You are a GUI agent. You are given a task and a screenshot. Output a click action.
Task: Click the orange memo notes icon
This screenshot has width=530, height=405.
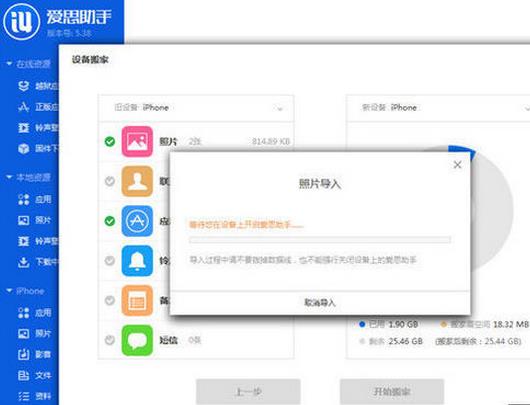pos(137,301)
